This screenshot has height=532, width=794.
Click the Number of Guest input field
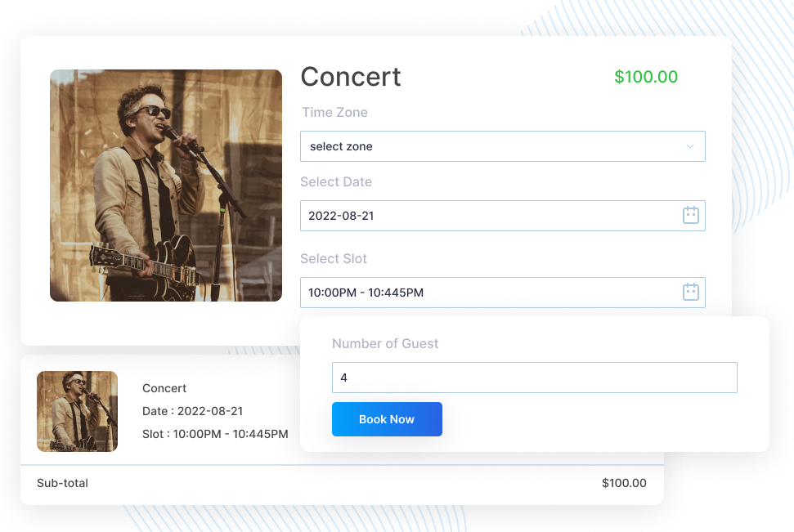(x=534, y=378)
